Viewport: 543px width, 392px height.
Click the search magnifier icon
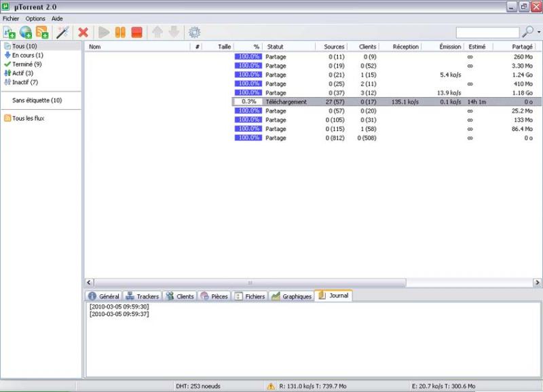528,32
